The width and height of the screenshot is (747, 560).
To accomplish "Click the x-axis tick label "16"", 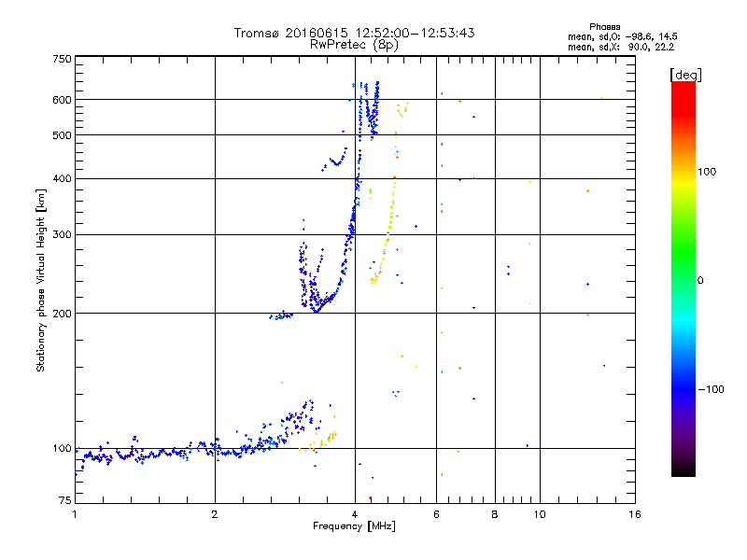I will [x=635, y=514].
